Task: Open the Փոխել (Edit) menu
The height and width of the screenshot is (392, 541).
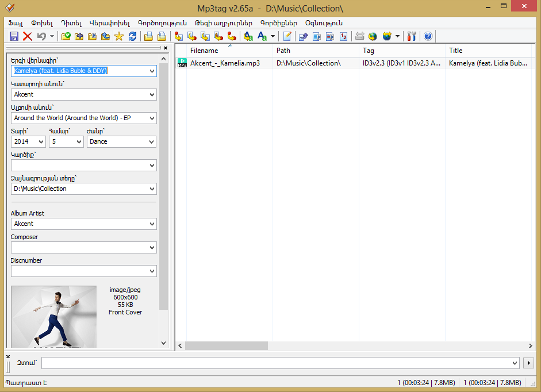Action: point(42,23)
